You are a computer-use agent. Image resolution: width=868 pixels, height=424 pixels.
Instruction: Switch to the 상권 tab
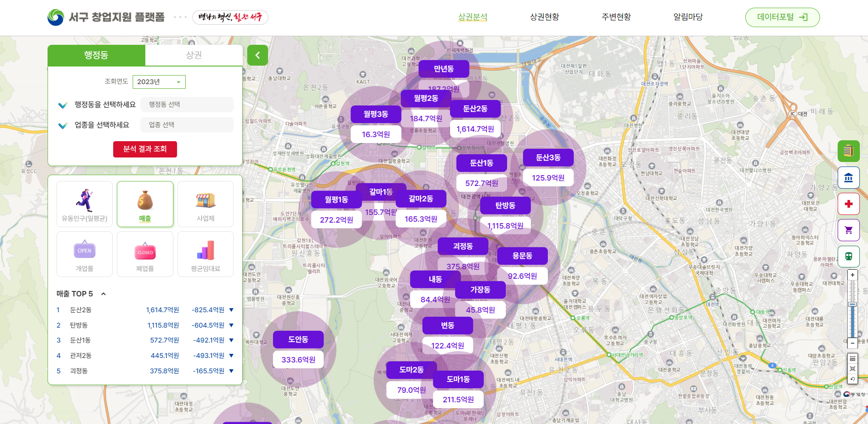(194, 55)
